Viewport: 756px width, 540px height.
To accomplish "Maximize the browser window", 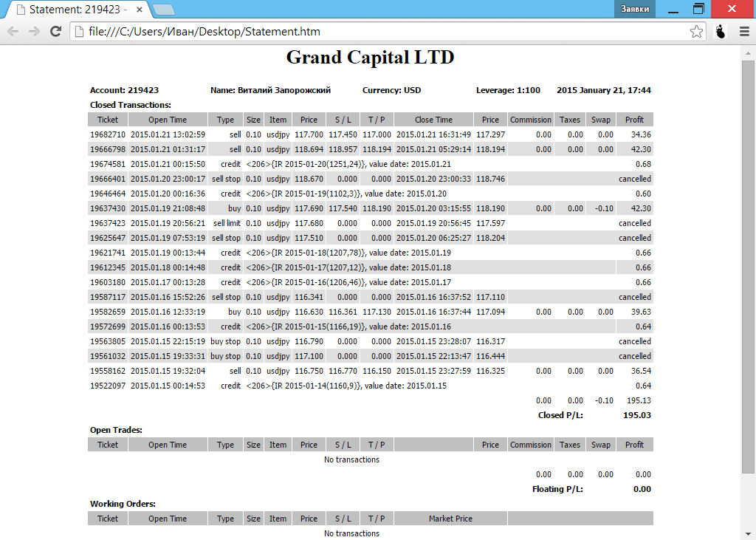I will point(698,9).
